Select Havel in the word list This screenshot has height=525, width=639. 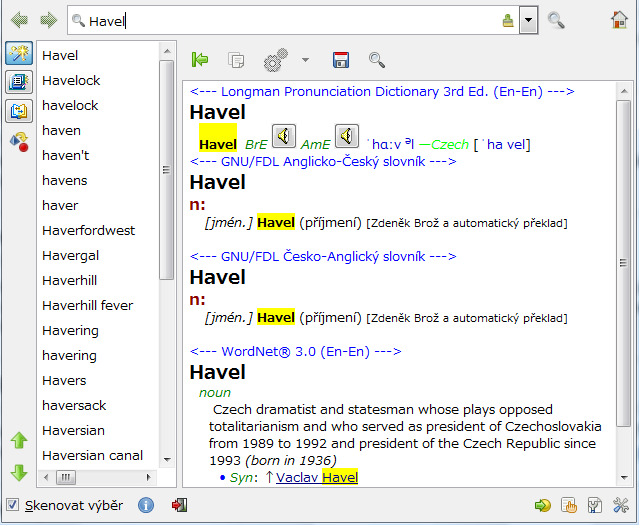60,55
